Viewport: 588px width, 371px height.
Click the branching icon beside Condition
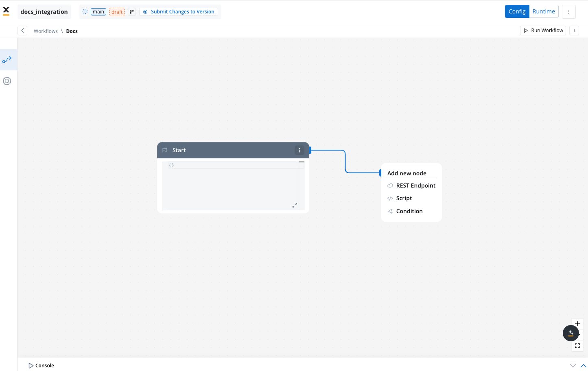390,211
